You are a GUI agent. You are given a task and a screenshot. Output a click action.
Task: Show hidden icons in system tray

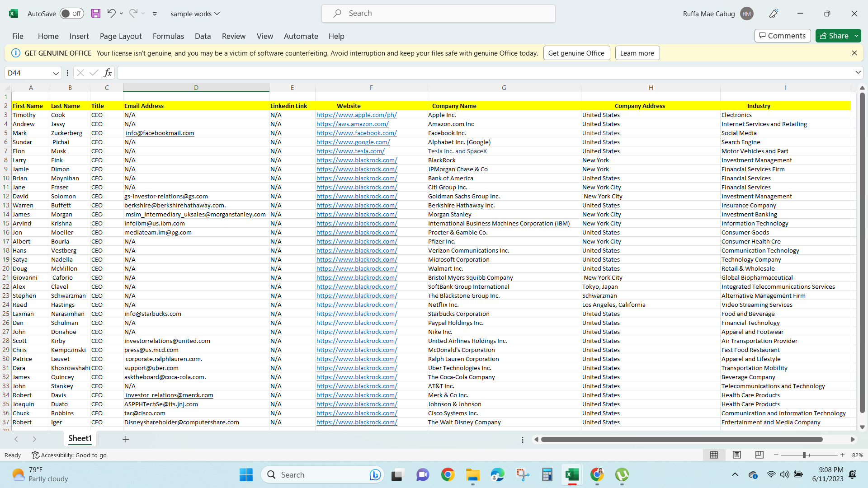coord(735,474)
